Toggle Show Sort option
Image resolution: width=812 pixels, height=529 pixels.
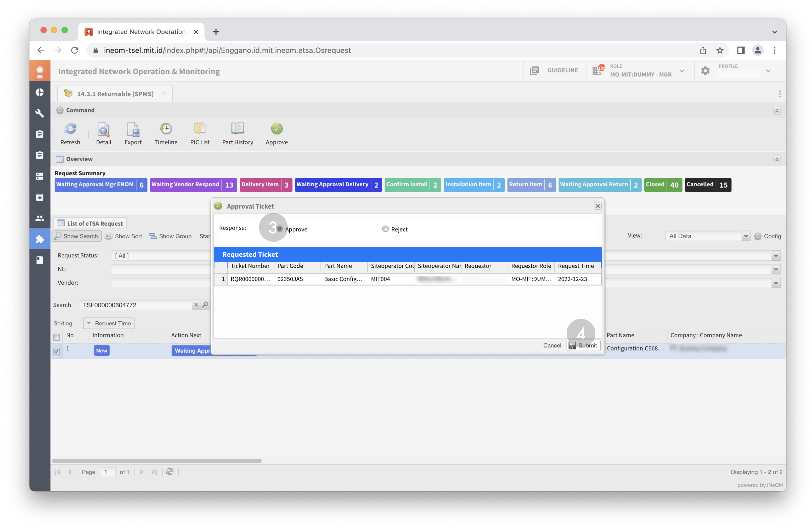[x=123, y=236]
